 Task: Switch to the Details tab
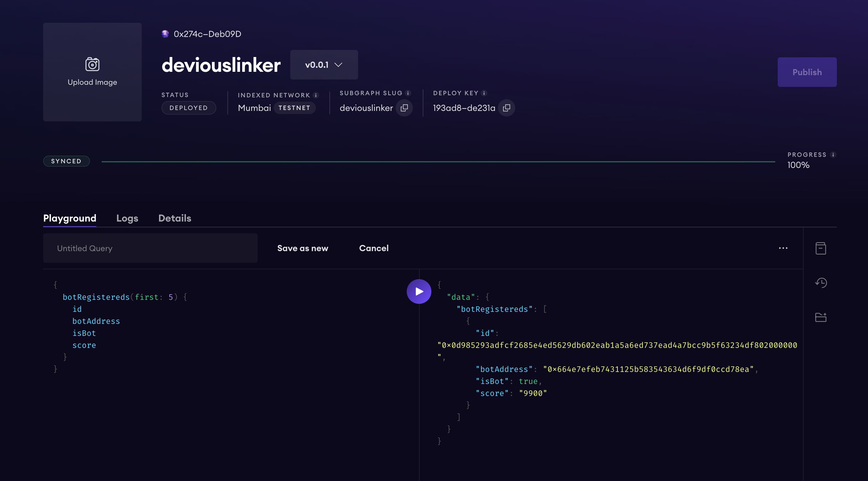175,218
